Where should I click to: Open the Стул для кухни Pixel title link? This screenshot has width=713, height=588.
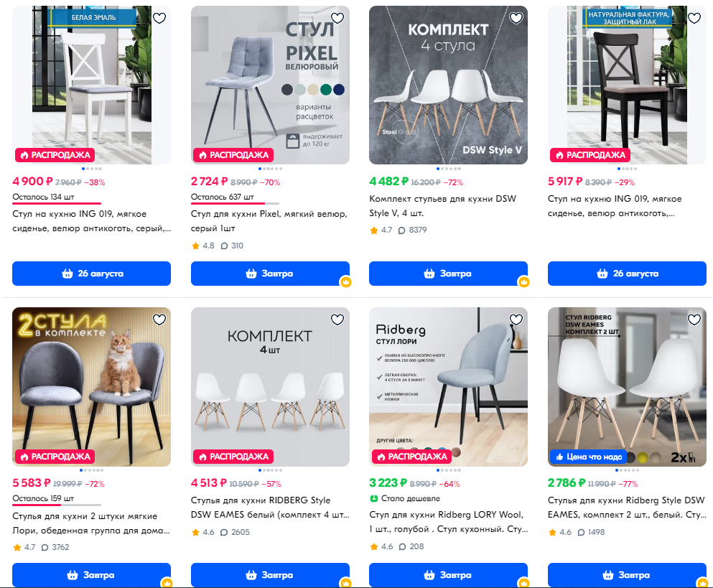[269, 221]
